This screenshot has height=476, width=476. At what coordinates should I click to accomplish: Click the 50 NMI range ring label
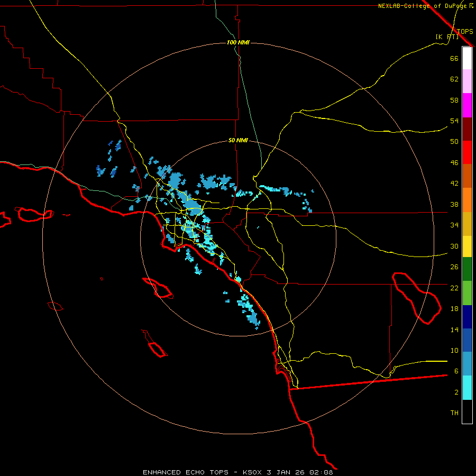coord(238,140)
